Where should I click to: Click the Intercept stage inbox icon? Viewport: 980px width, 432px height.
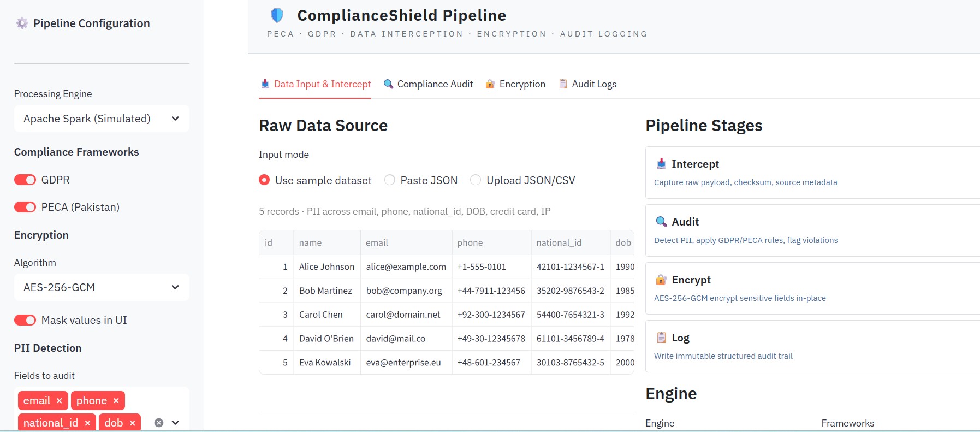click(x=661, y=163)
